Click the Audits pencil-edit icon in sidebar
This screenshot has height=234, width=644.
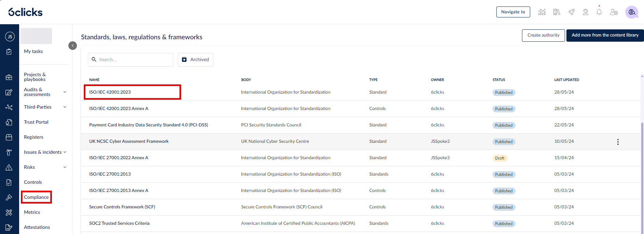tap(9, 92)
